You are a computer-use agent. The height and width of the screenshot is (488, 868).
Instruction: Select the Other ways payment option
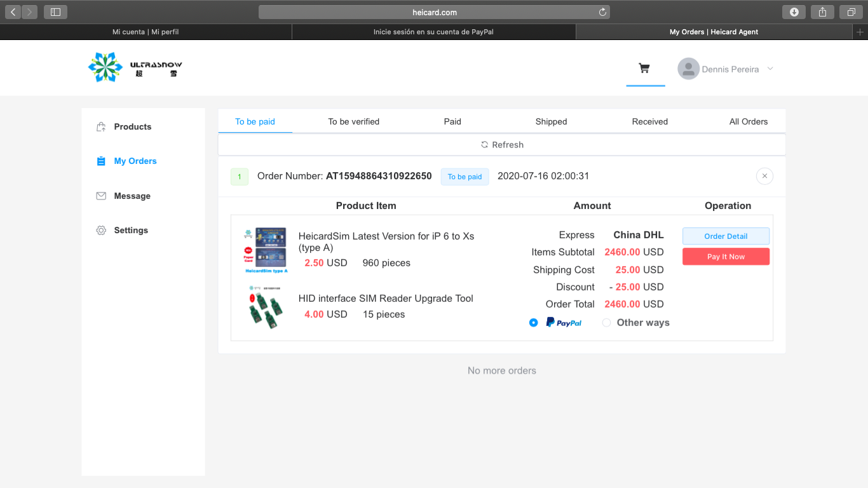tap(606, 323)
